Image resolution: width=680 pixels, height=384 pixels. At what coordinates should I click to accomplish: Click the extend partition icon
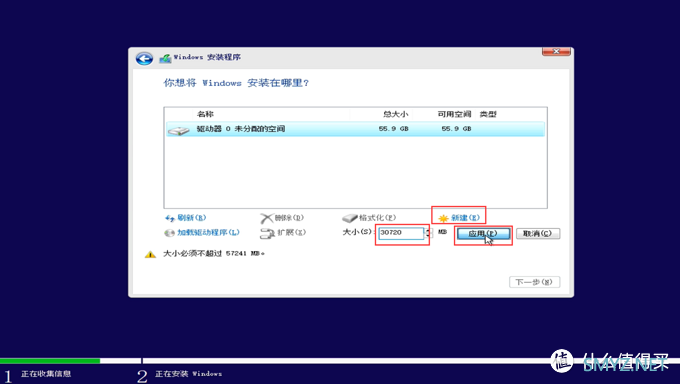[x=267, y=233]
